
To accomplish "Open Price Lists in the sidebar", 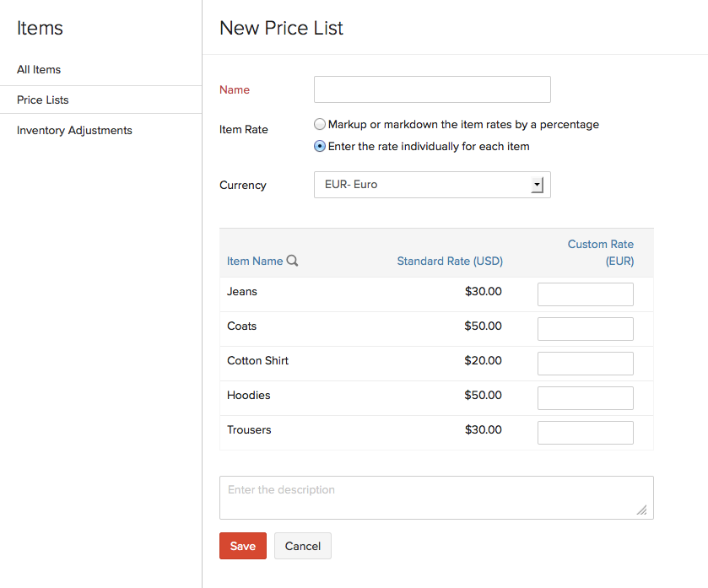I will click(44, 100).
